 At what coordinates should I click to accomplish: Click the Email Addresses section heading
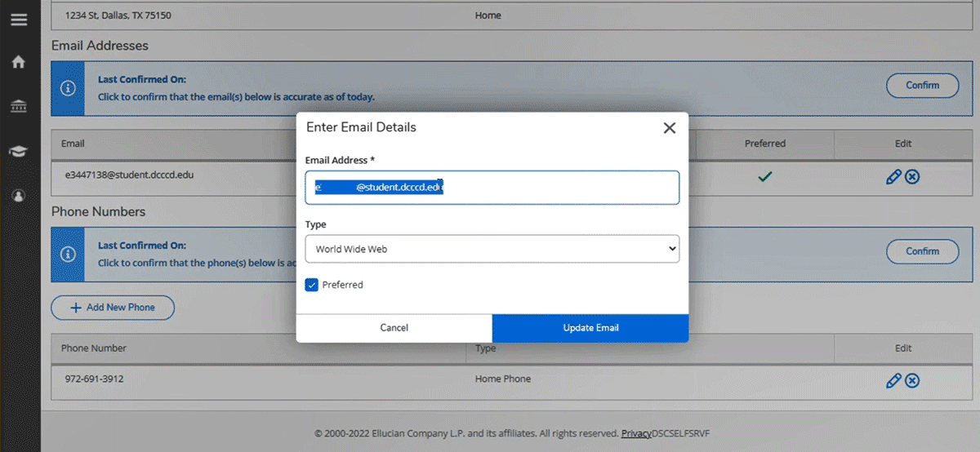[100, 46]
